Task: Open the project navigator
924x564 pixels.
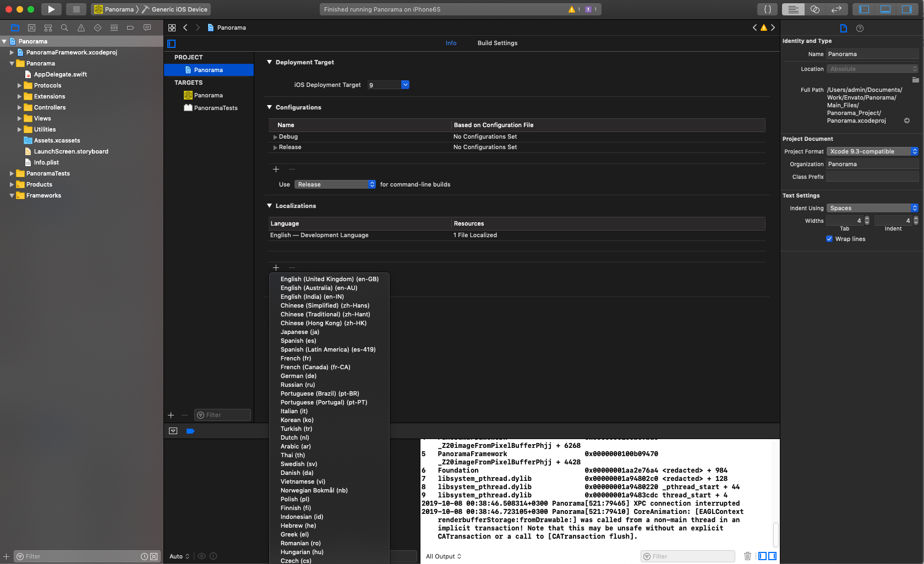Action: 15,28
